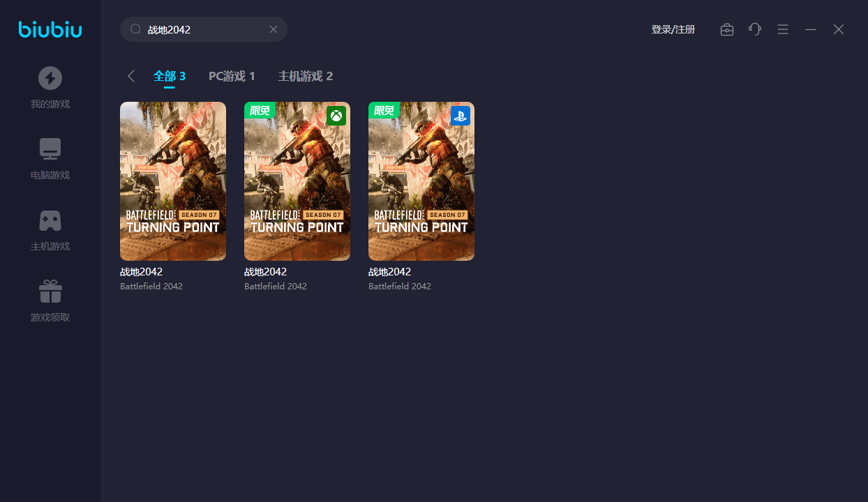Open console games controller icon
This screenshot has height=502, width=868.
pos(50,220)
